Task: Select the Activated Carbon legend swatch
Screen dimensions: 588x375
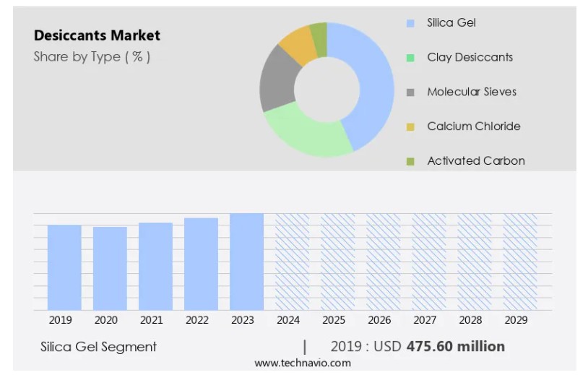Action: (x=410, y=161)
